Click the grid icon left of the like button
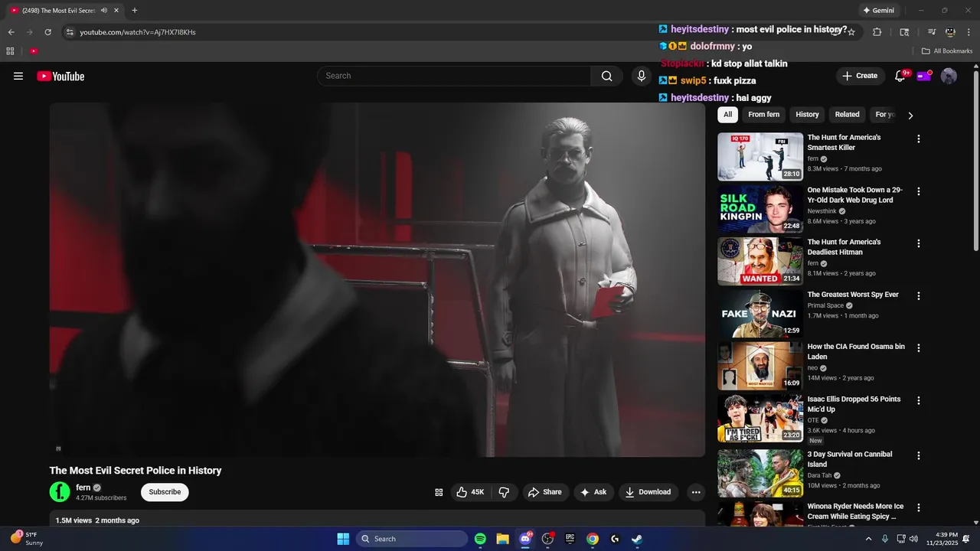The image size is (980, 551). click(x=439, y=492)
